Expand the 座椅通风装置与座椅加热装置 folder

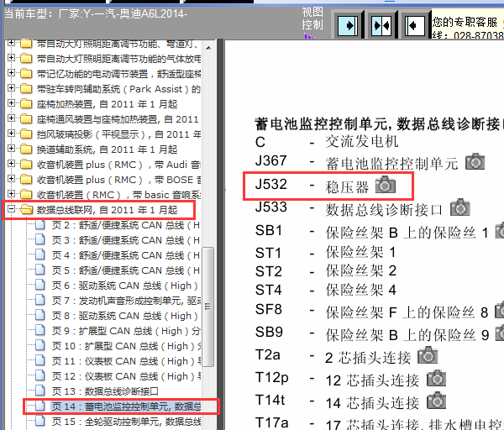11,118
